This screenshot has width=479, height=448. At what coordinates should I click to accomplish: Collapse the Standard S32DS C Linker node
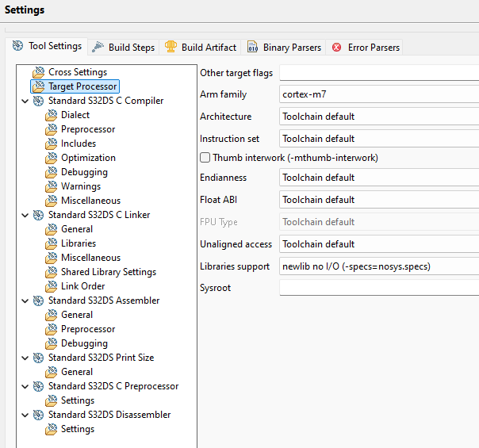(25, 216)
